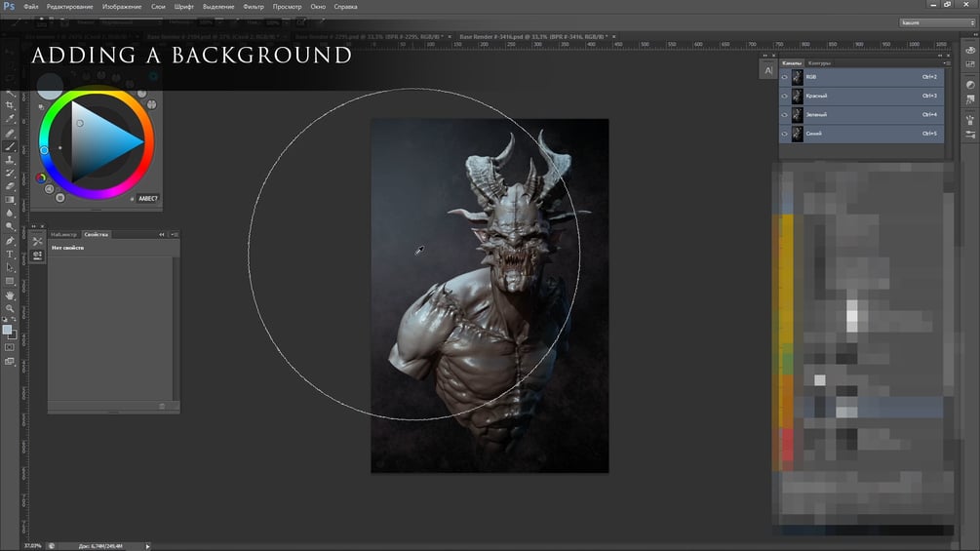Select the Pen tool
This screenshot has width=980, height=551.
tap(10, 241)
